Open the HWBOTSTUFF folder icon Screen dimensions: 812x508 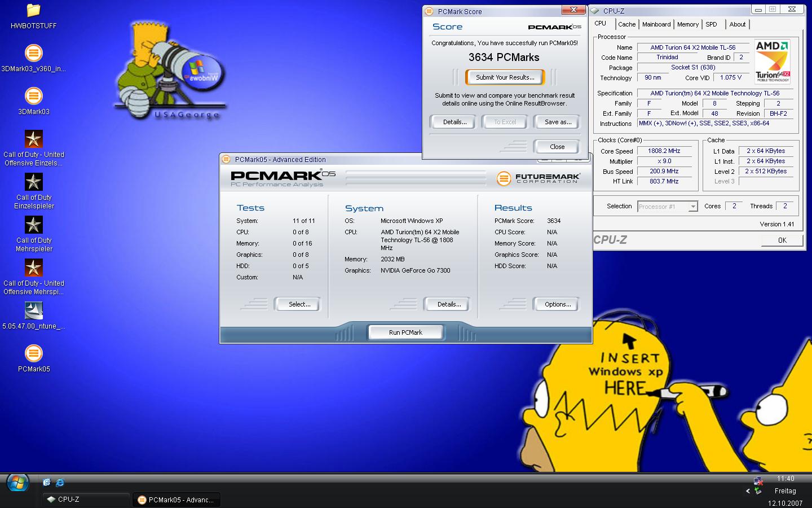click(x=33, y=11)
